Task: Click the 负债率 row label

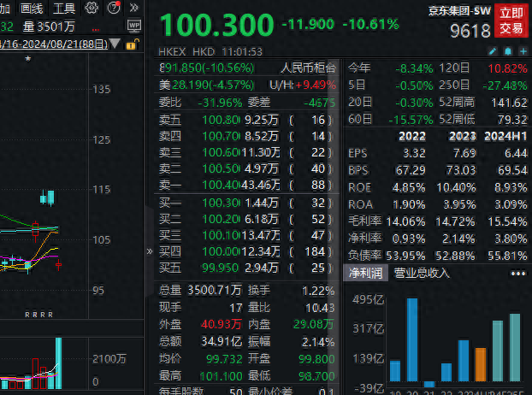Action: tap(364, 255)
